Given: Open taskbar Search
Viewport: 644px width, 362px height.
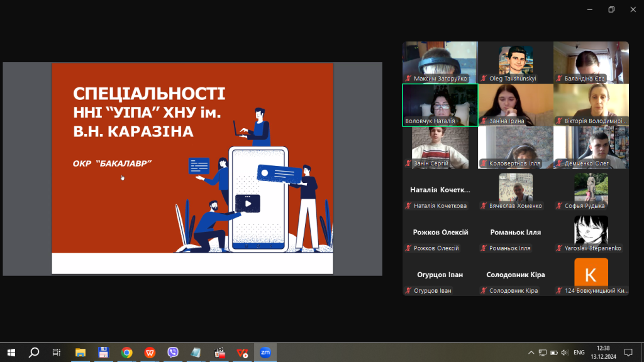Looking at the screenshot, I should (34, 353).
